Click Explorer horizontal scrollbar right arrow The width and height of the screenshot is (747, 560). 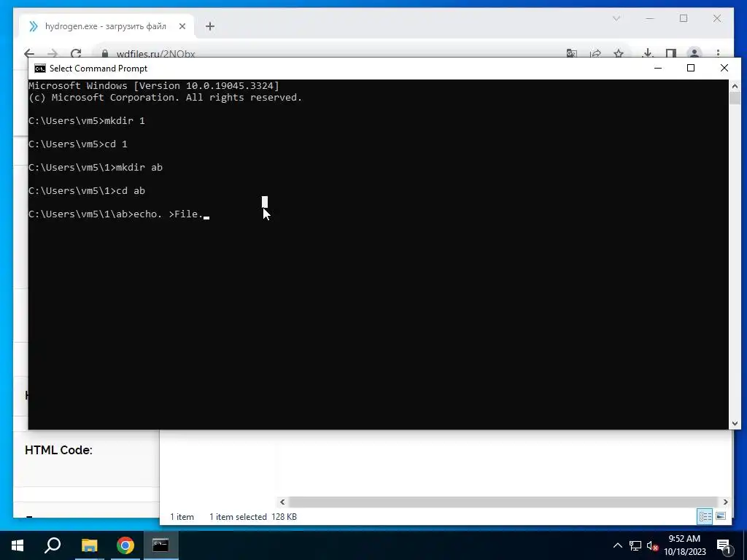tap(726, 502)
